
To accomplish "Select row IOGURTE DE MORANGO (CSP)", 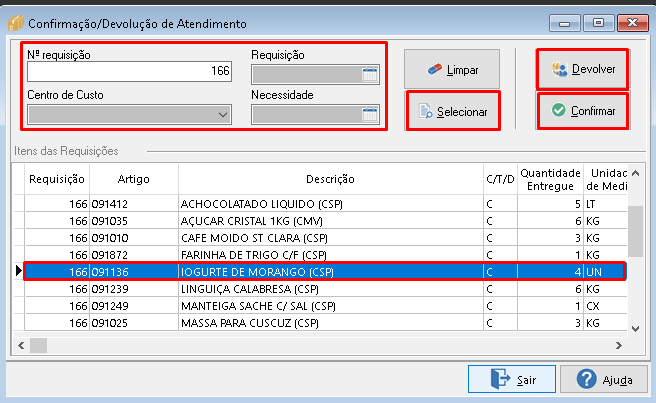I will (326, 272).
